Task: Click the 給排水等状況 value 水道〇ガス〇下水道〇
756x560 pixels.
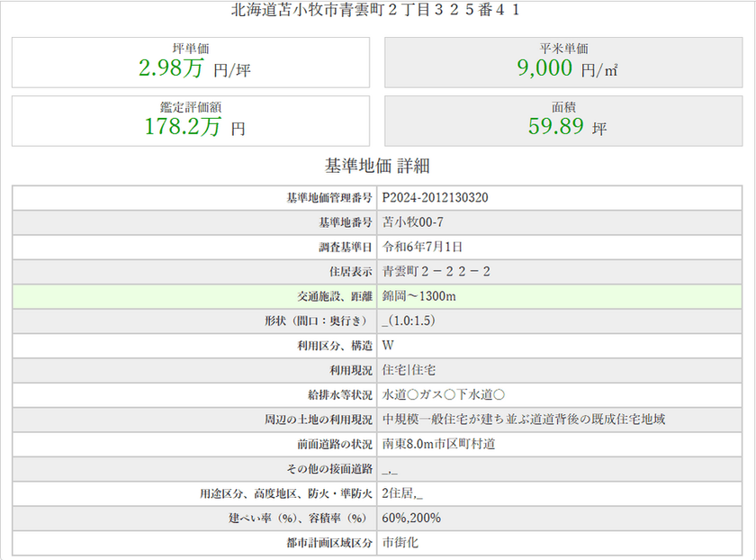Action: coord(443,394)
